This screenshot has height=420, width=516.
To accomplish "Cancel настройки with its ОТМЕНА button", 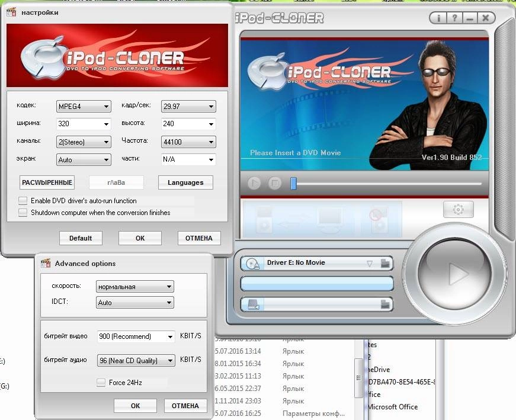I will 199,238.
